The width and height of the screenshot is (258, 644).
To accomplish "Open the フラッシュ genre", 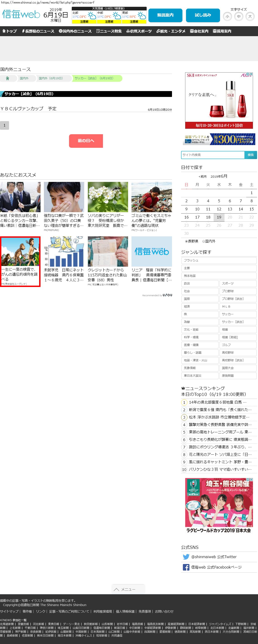I will tap(219, 260).
